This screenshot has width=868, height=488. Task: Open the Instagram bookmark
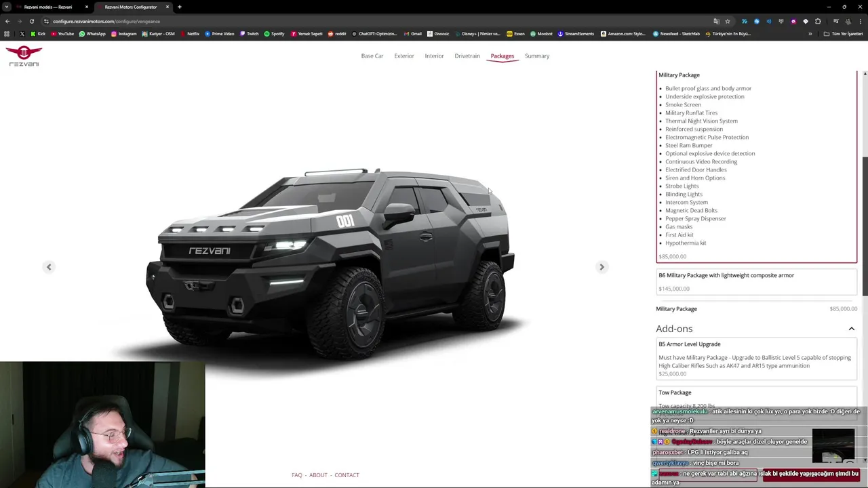[x=123, y=34]
